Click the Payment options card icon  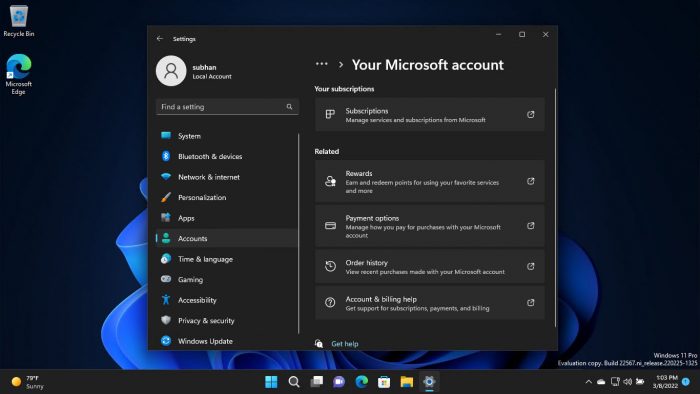(330, 226)
